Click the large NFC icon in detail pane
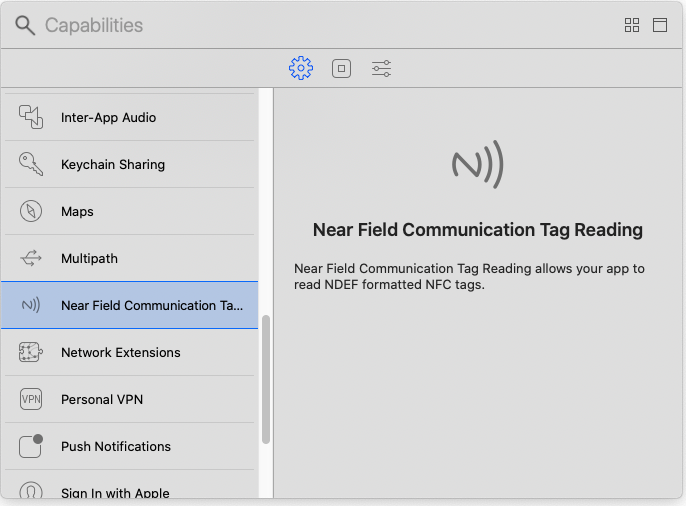The width and height of the screenshot is (686, 506). tap(477, 165)
